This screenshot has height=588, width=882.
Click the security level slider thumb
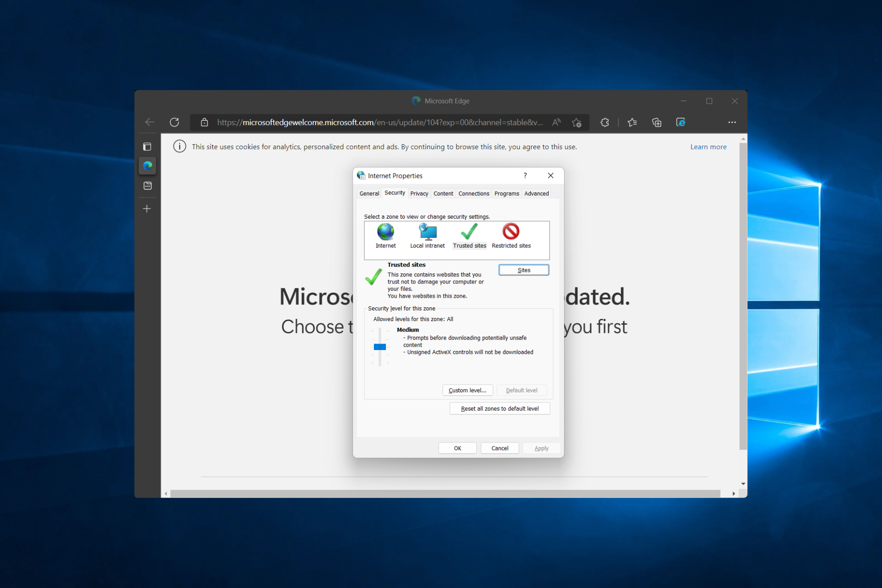(380, 347)
